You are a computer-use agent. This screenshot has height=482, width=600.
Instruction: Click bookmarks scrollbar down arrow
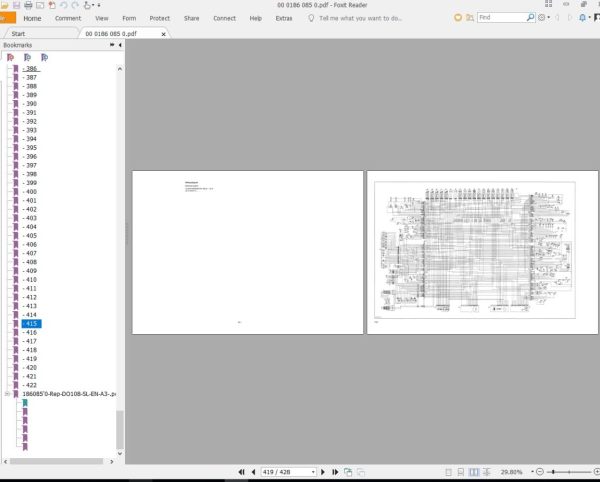(x=120, y=454)
